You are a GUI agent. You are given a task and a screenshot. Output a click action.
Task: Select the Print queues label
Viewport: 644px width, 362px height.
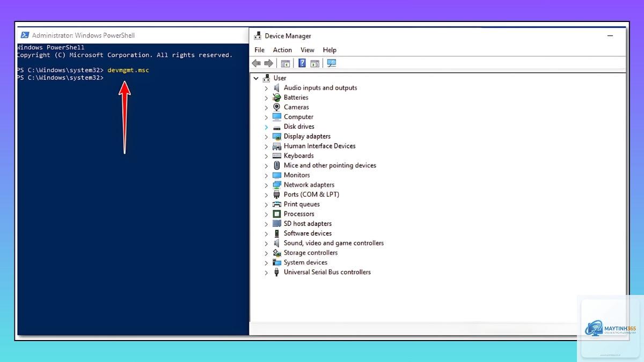(302, 204)
